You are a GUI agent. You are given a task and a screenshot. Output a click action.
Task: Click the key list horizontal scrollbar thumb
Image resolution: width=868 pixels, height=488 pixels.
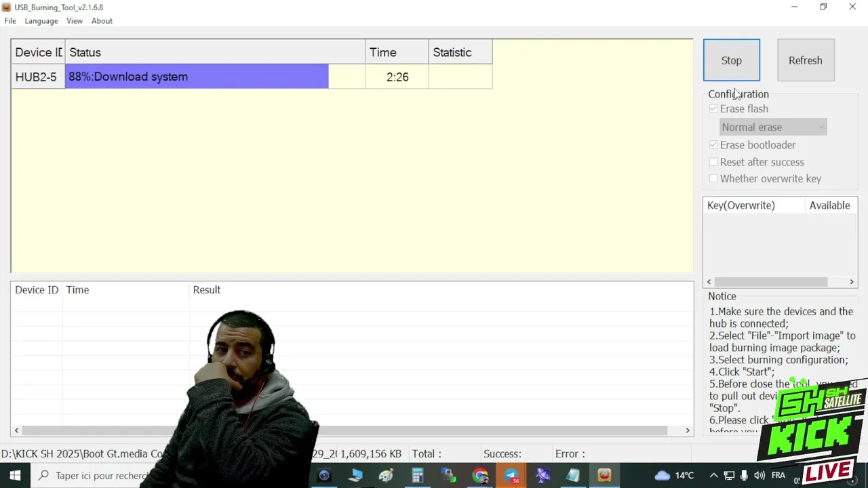pyautogui.click(x=771, y=282)
